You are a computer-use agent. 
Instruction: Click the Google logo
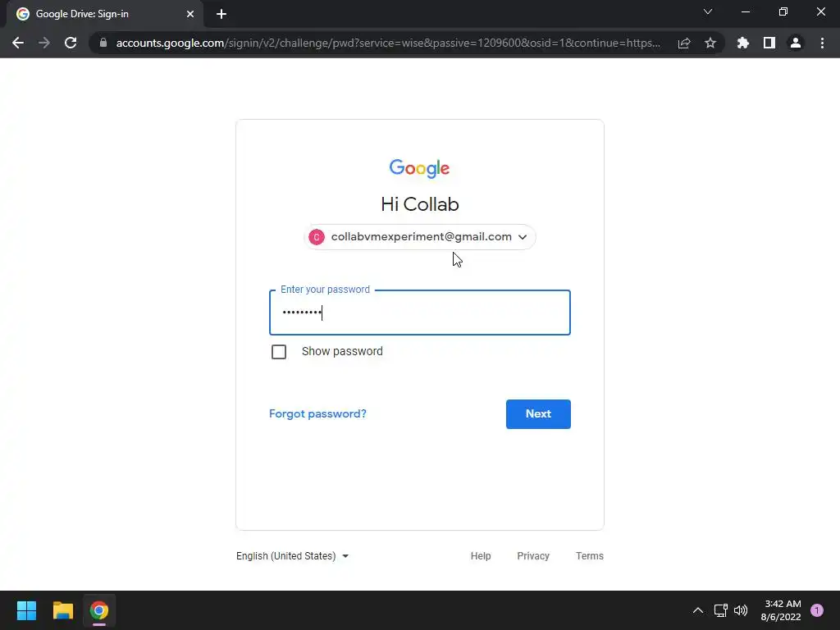[x=419, y=168]
